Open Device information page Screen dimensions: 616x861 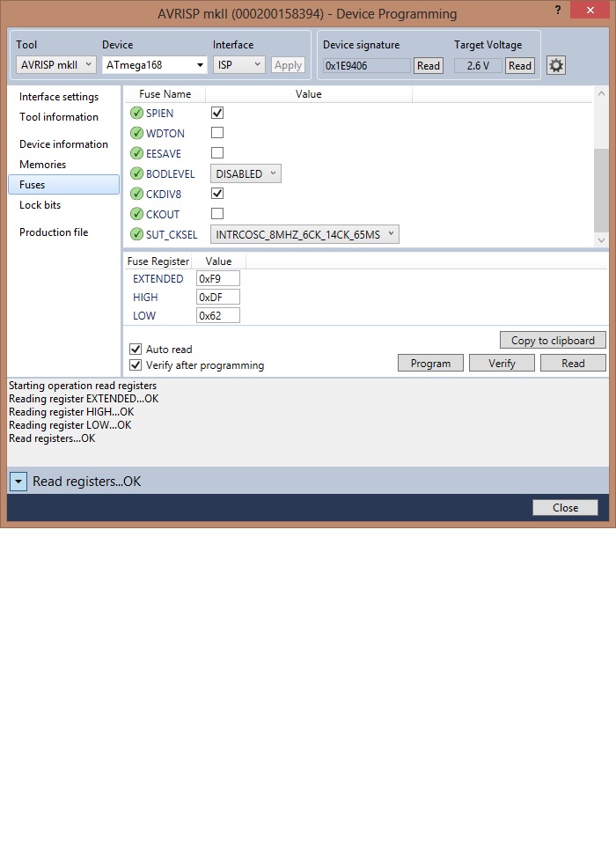pyautogui.click(x=63, y=143)
